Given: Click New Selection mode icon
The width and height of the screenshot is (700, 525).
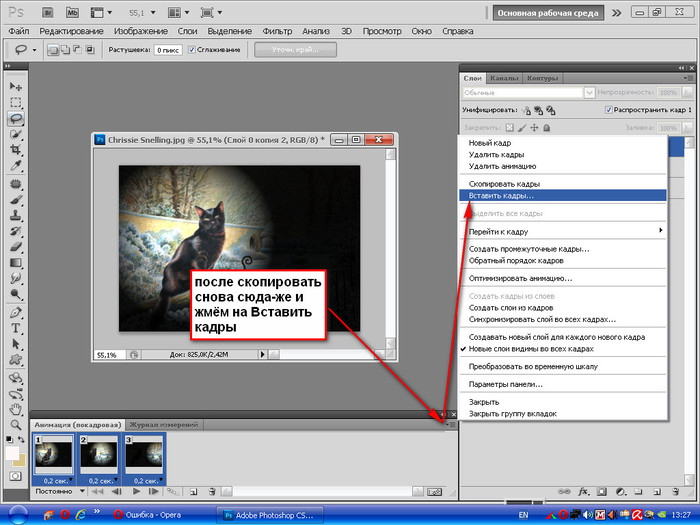Looking at the screenshot, I should 53,50.
